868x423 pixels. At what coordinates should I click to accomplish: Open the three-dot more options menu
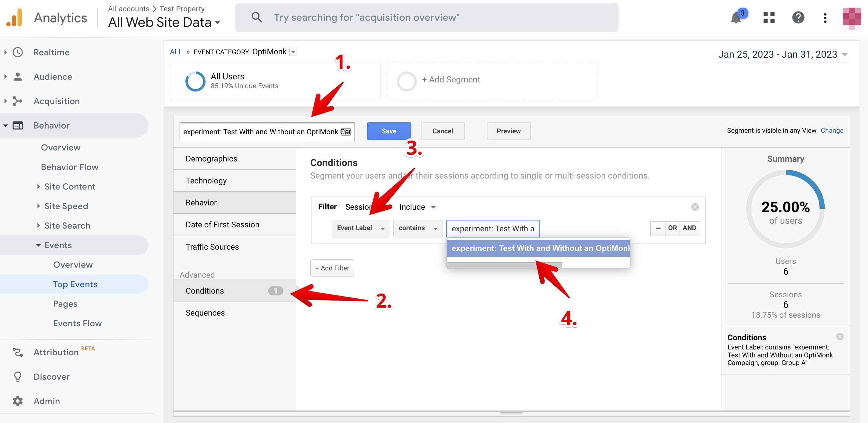825,17
